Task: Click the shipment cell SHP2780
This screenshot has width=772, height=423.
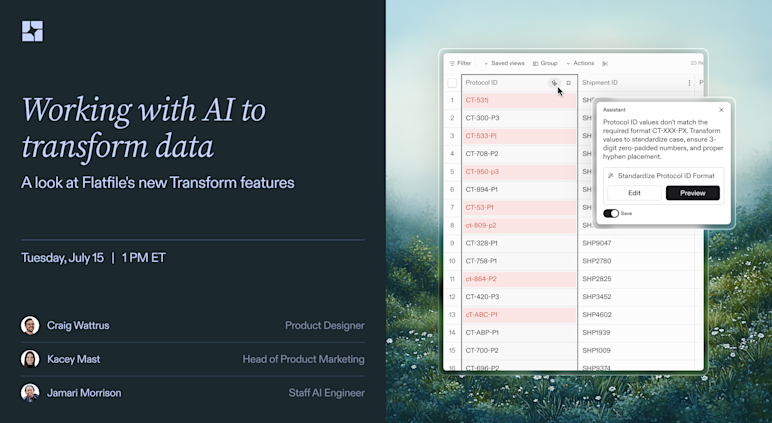Action: tap(636, 261)
